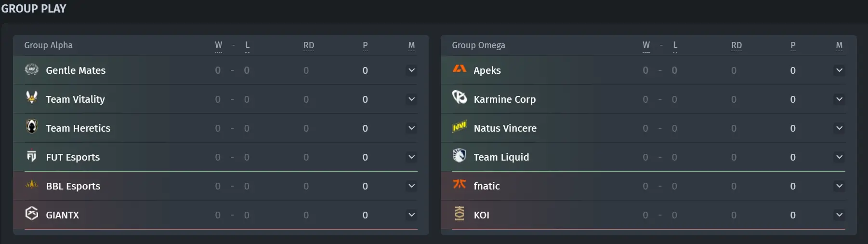Click the Team Vitality logo icon

click(x=32, y=97)
